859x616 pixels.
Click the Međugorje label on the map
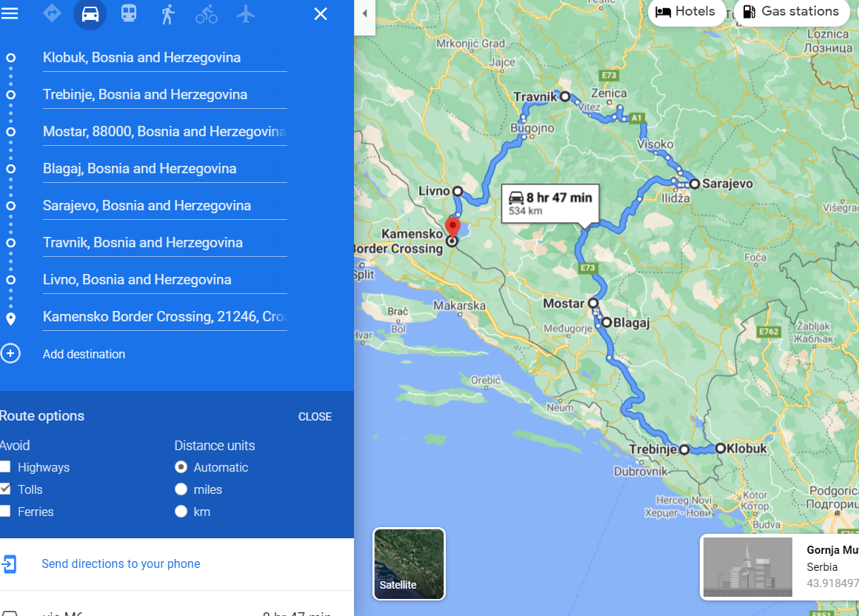point(567,329)
